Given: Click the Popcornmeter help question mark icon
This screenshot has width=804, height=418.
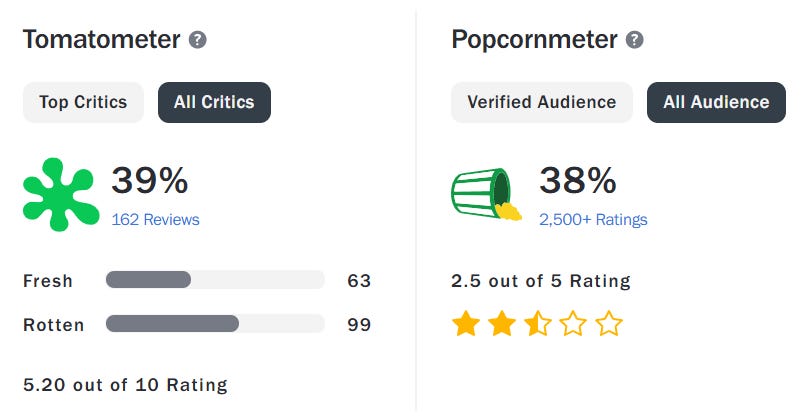Looking at the screenshot, I should pos(634,40).
